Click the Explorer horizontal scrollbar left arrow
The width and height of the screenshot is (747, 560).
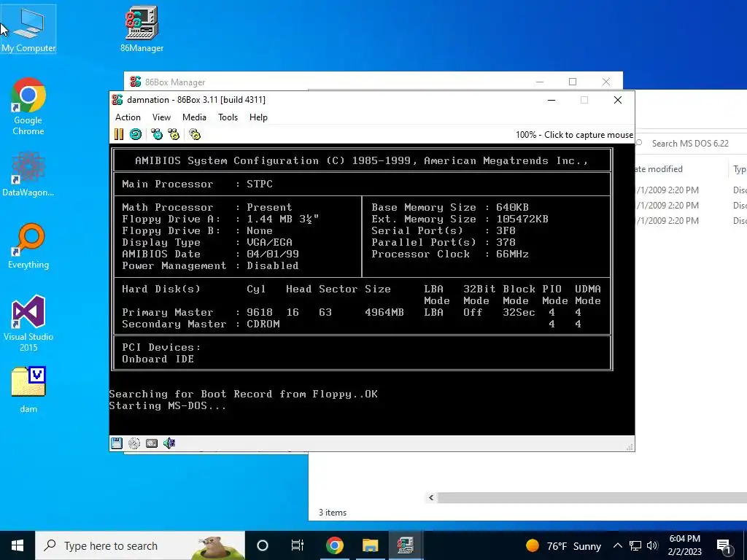click(x=430, y=497)
